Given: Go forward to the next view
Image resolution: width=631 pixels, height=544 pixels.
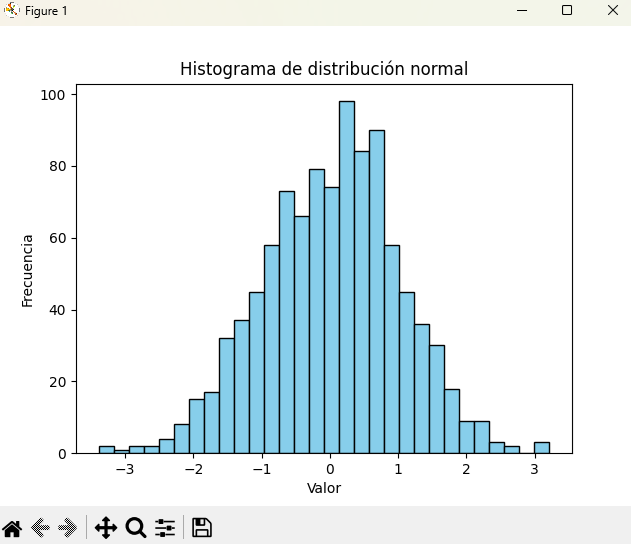Looking at the screenshot, I should pos(68,527).
